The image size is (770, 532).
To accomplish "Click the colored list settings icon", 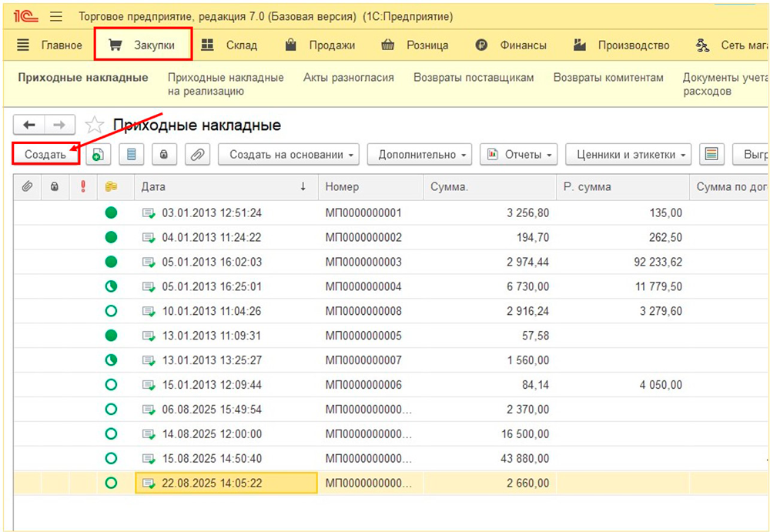I will (x=711, y=154).
